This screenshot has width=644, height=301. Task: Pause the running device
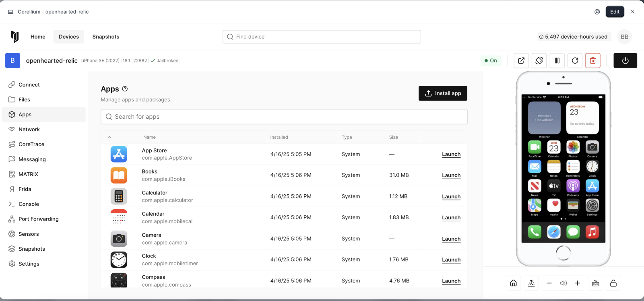point(557,60)
